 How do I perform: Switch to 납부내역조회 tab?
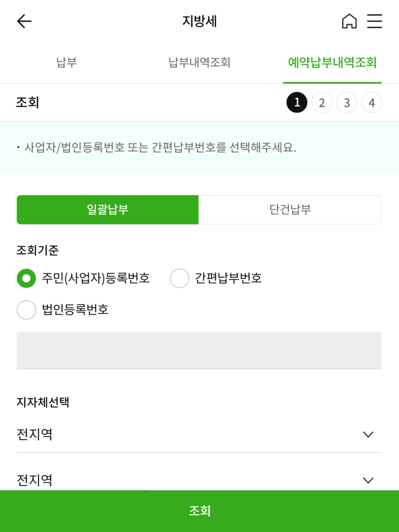200,63
